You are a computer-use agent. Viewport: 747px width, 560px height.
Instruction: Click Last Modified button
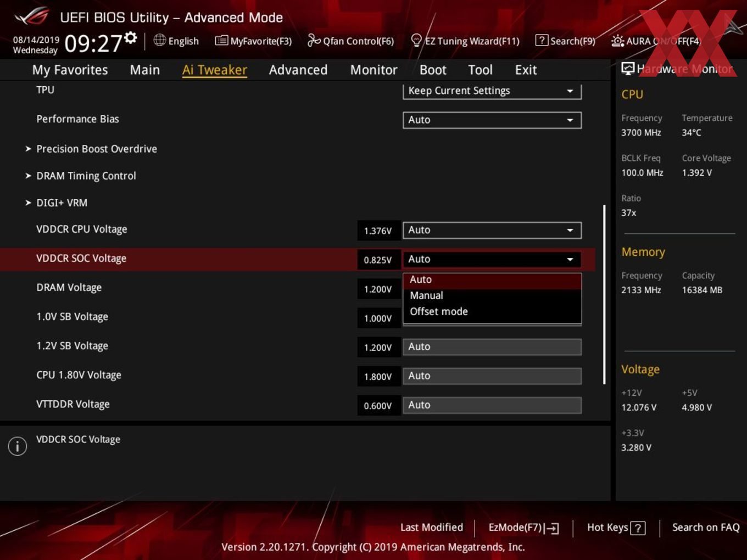pyautogui.click(x=432, y=527)
